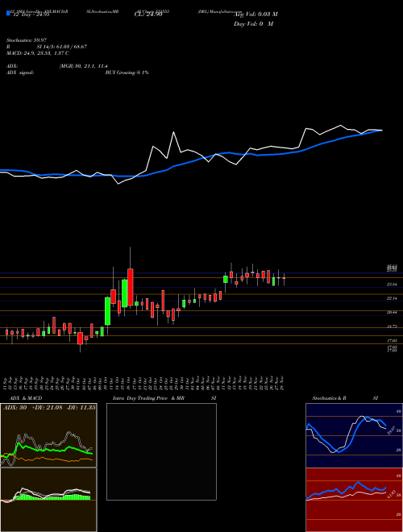Click the last green candlestick near the chart end
The width and height of the screenshot is (403, 532).
point(273,281)
